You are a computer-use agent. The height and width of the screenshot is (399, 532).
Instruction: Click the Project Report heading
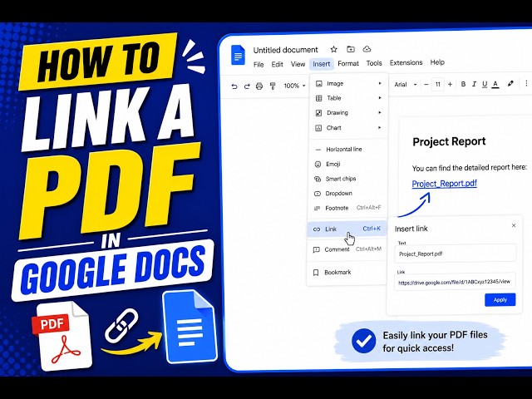(x=449, y=141)
